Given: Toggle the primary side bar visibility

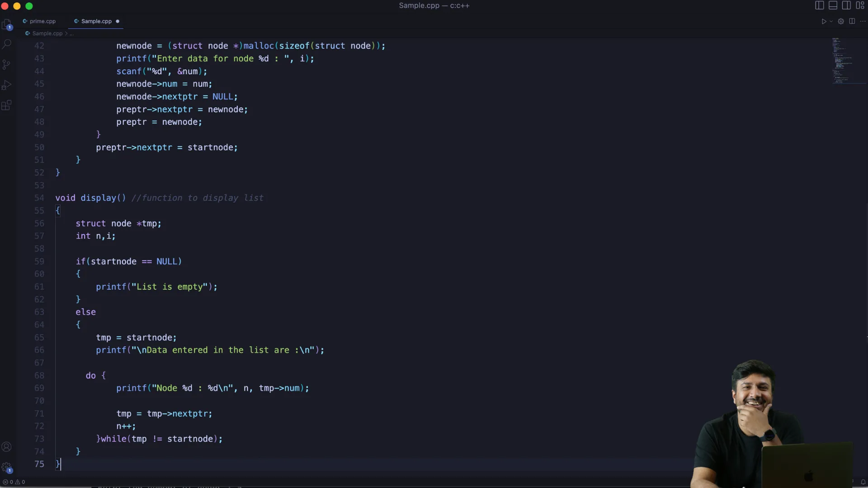Looking at the screenshot, I should (819, 5).
